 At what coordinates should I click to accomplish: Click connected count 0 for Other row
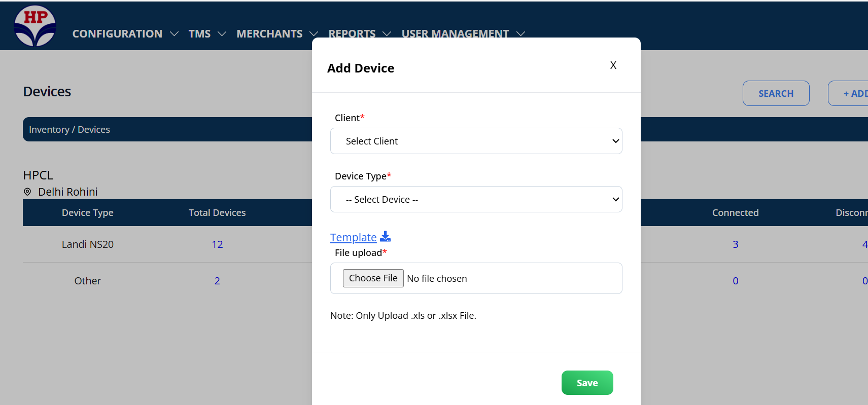[735, 281]
